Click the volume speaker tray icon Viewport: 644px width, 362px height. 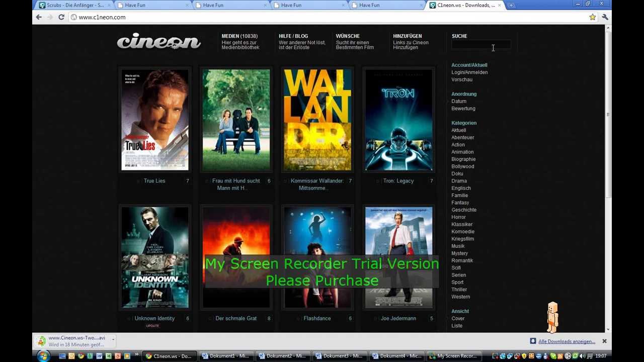pos(582,356)
